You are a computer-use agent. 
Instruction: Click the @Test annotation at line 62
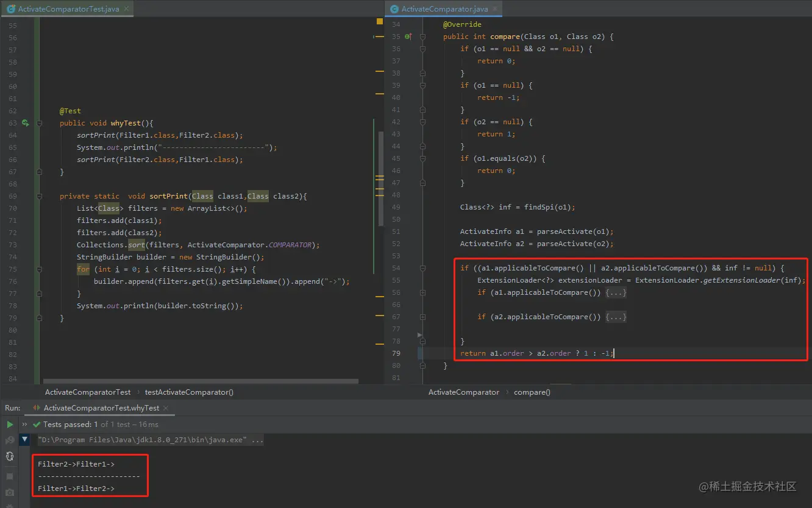click(70, 111)
